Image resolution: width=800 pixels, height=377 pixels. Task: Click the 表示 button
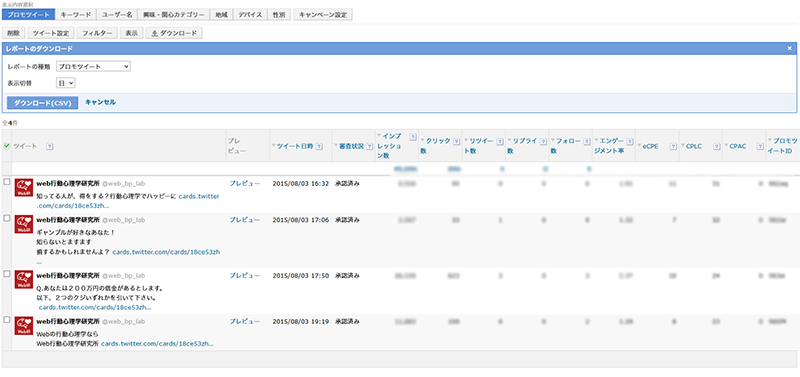point(132,33)
